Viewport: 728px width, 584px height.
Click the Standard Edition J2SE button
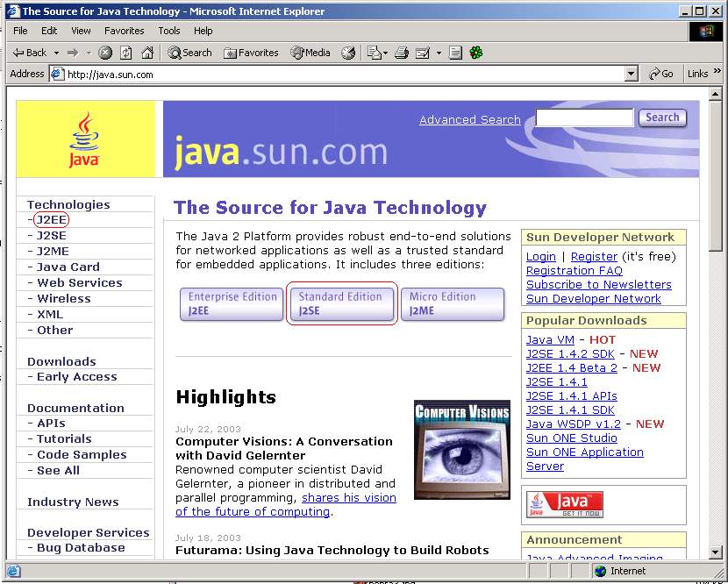(x=342, y=303)
